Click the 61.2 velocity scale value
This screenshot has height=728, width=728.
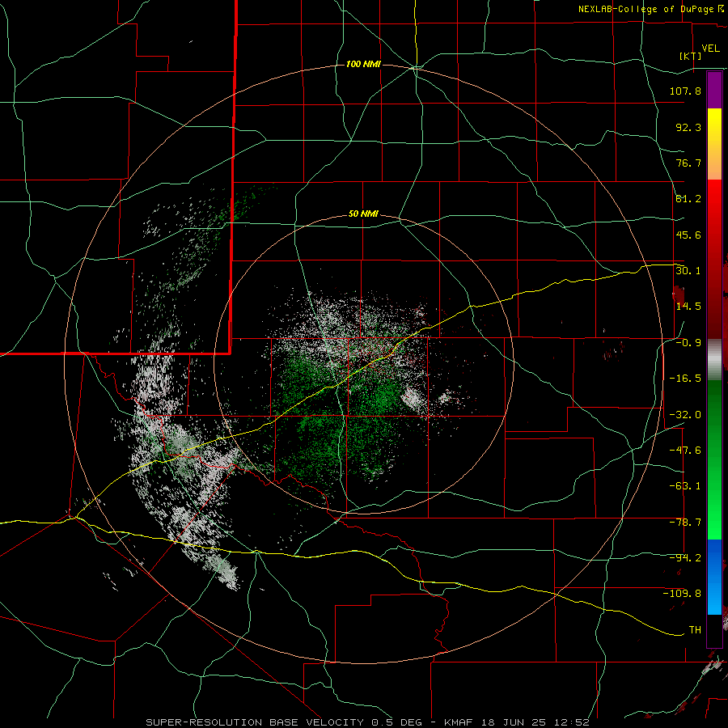pyautogui.click(x=688, y=199)
